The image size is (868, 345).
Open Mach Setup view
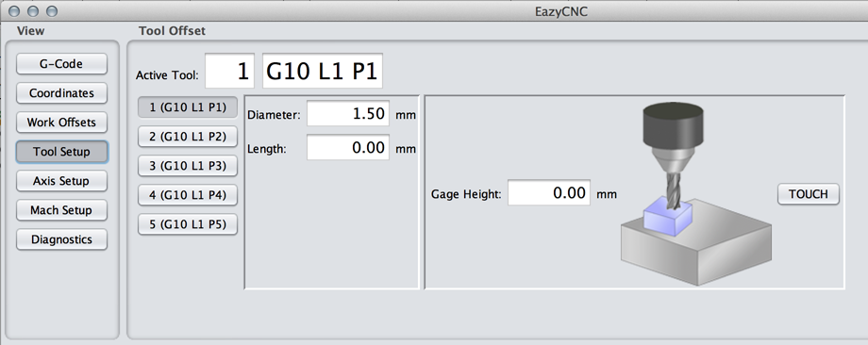[61, 210]
